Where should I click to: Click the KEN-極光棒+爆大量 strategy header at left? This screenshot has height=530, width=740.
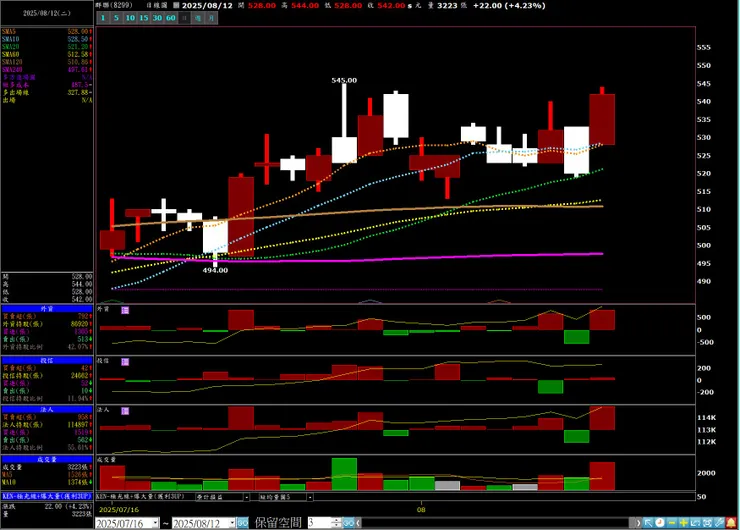pyautogui.click(x=47, y=496)
